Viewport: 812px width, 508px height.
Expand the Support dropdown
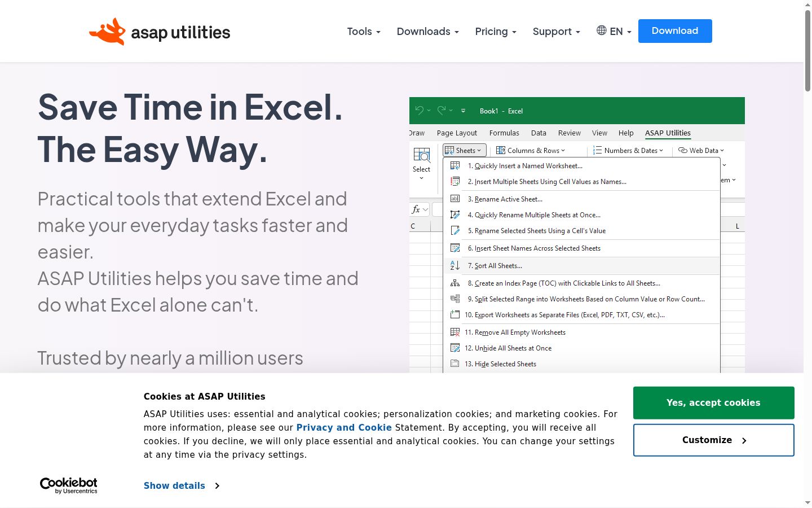click(556, 32)
